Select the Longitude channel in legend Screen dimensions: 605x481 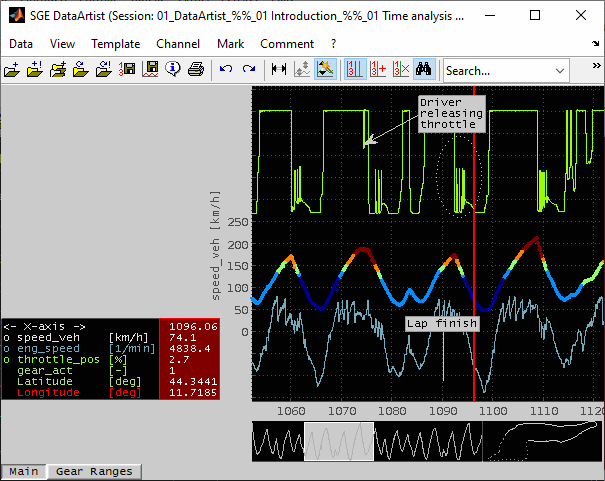(x=48, y=393)
